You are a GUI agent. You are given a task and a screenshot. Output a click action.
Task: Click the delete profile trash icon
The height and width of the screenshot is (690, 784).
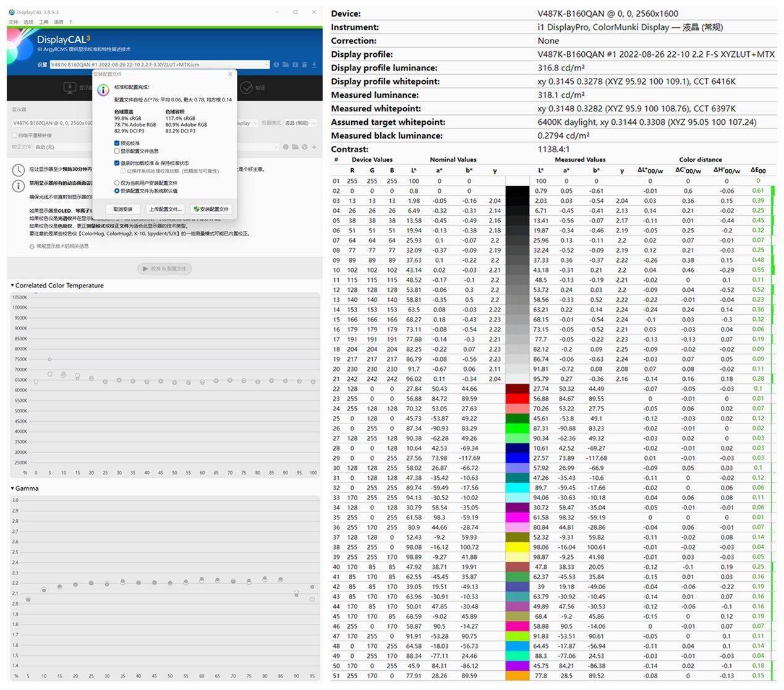(304, 64)
